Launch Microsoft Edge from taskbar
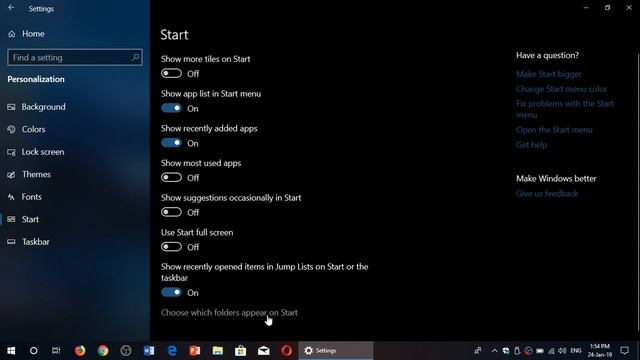This screenshot has width=640, height=360. pyautogui.click(x=172, y=351)
